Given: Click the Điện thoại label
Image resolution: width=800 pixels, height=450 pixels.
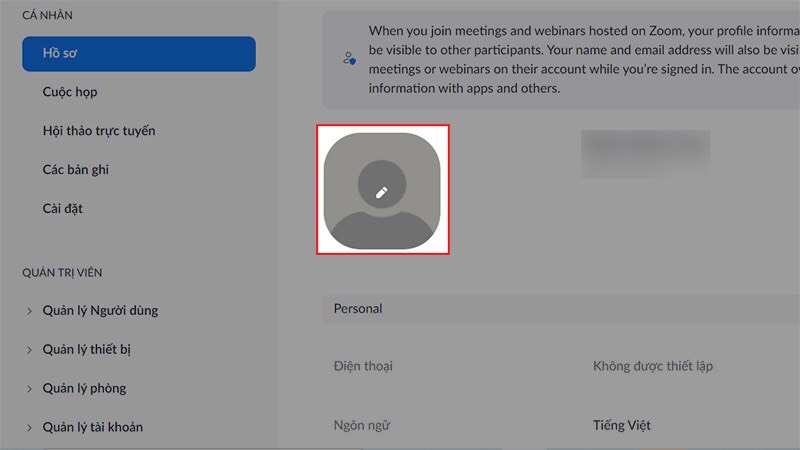Looking at the screenshot, I should pos(363,366).
